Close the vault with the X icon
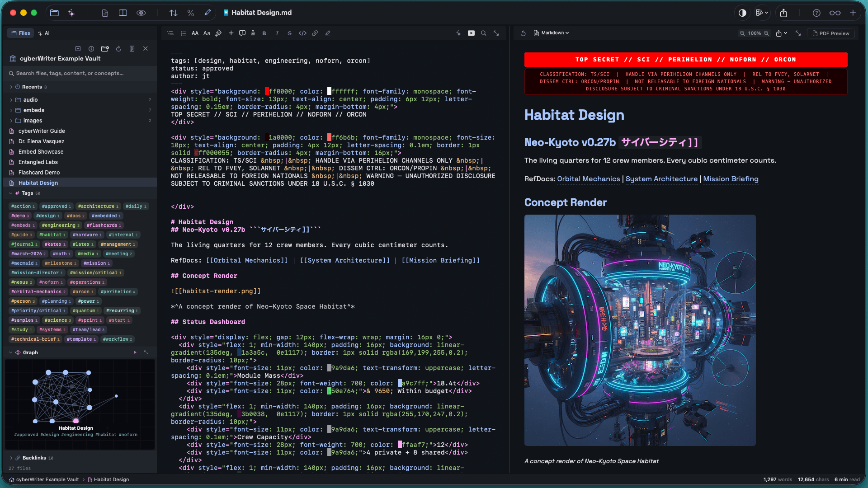 pyautogui.click(x=146, y=49)
